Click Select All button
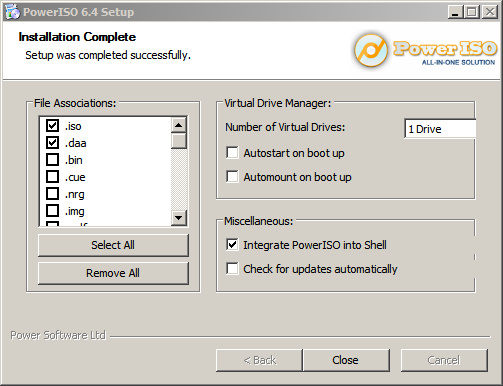Image resolution: width=503 pixels, height=386 pixels. coord(113,245)
